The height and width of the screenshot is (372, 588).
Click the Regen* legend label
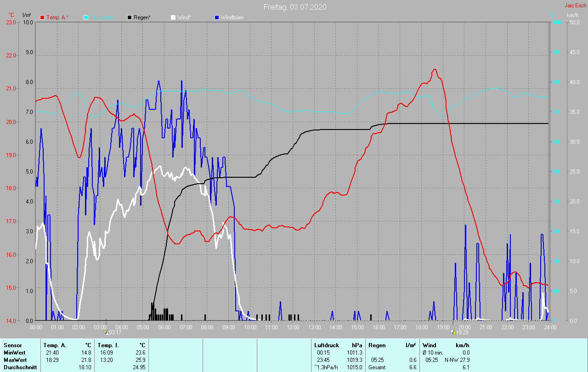(x=143, y=17)
